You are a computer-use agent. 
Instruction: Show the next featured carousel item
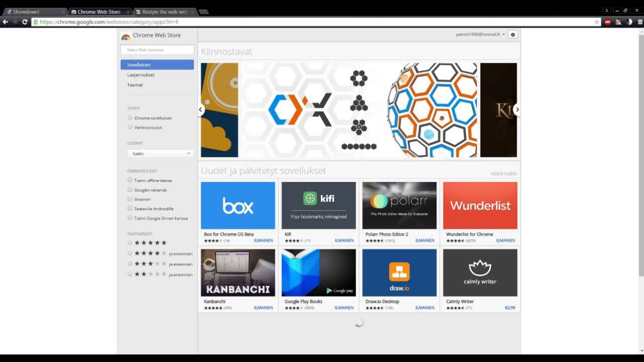tap(517, 110)
